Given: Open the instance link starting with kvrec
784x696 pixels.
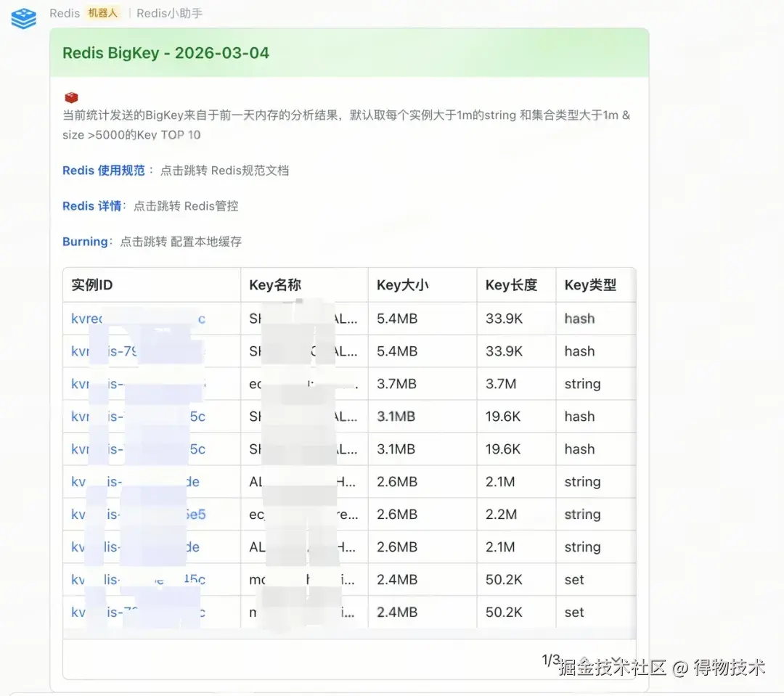Looking at the screenshot, I should (138, 319).
